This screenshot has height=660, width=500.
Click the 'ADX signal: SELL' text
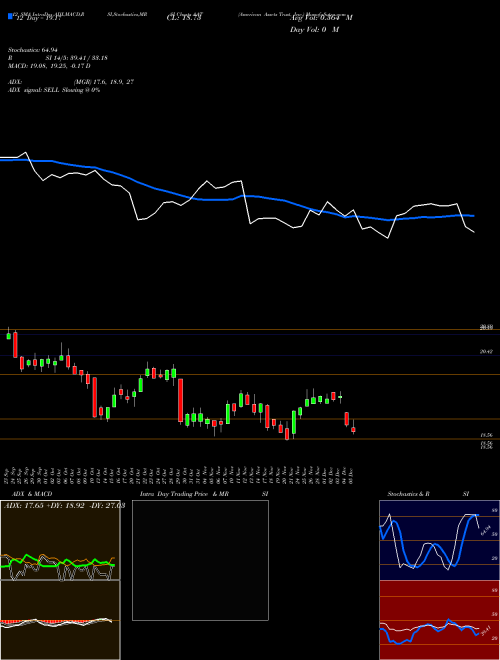(x=34, y=90)
